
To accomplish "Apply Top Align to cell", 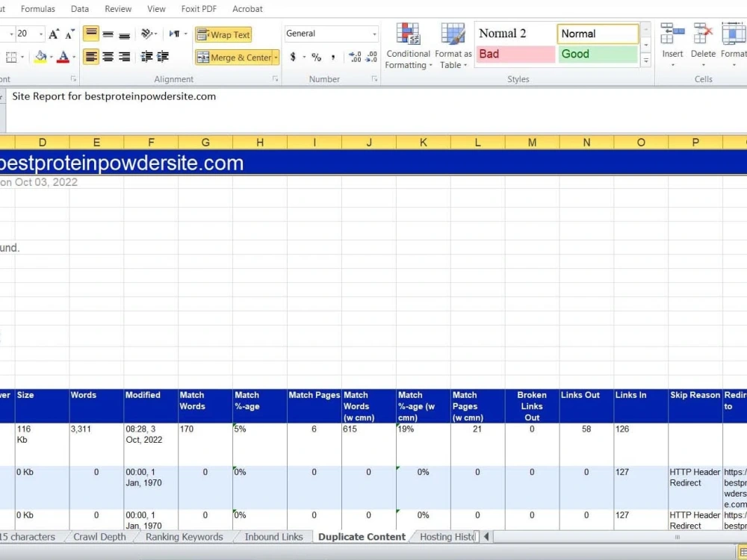I will pos(91,34).
